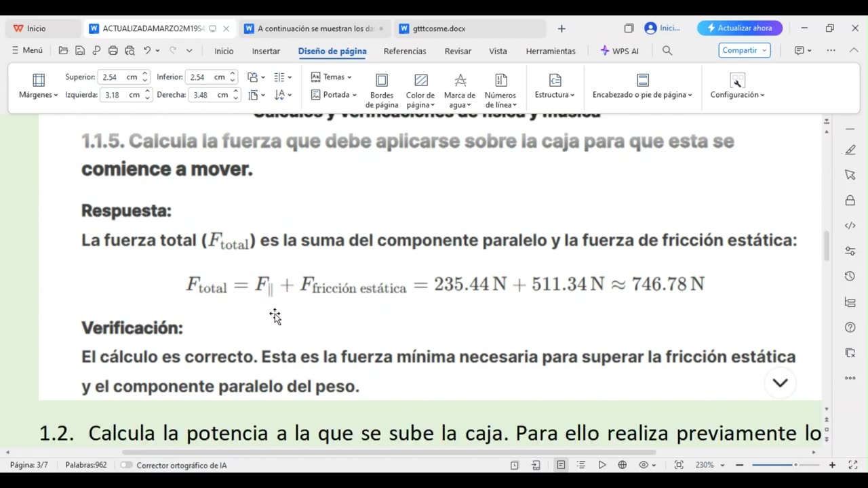Open the code brackets icon in sidebar
Image resolution: width=868 pixels, height=488 pixels.
pyautogui.click(x=850, y=226)
